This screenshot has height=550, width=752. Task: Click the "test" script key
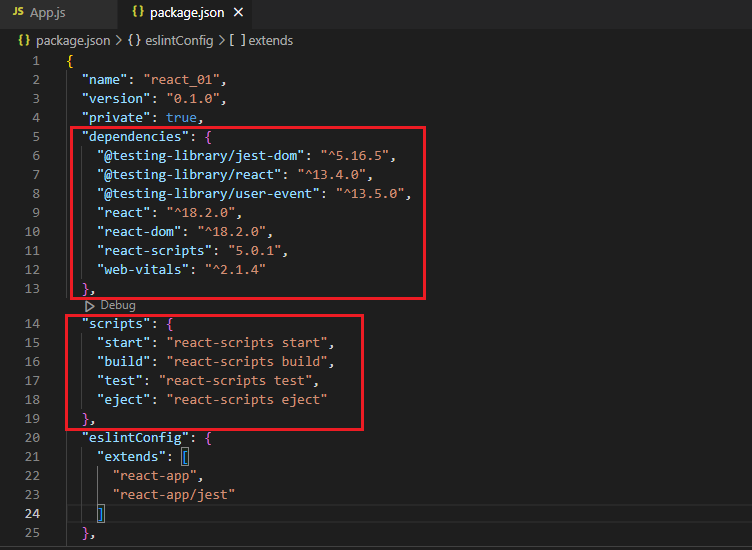[x=119, y=381]
